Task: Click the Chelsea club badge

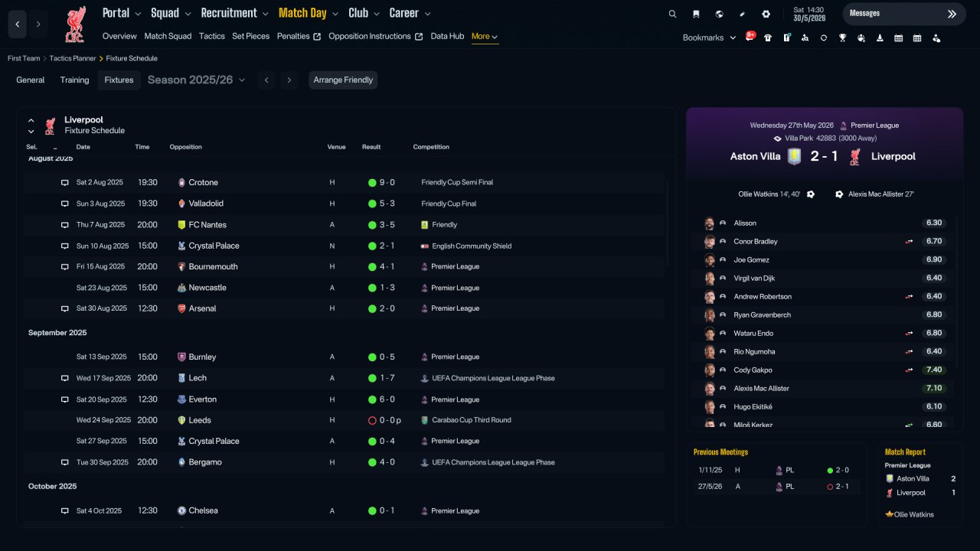Action: click(x=181, y=510)
